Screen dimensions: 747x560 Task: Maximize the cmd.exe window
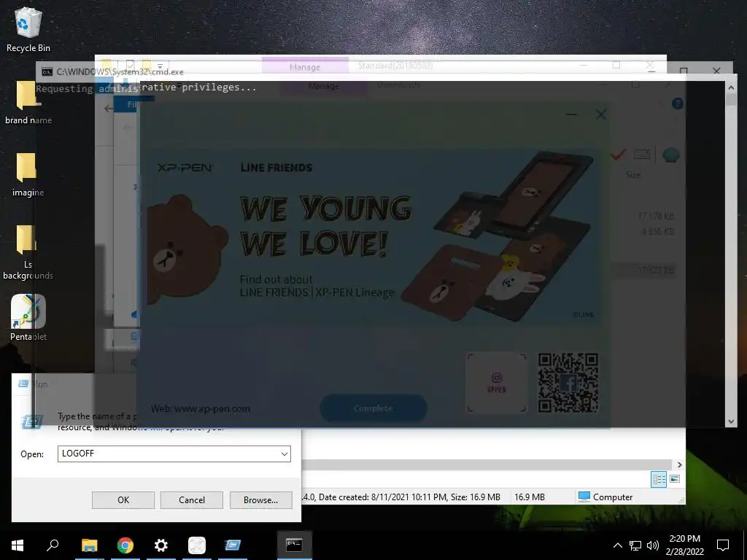pos(684,71)
